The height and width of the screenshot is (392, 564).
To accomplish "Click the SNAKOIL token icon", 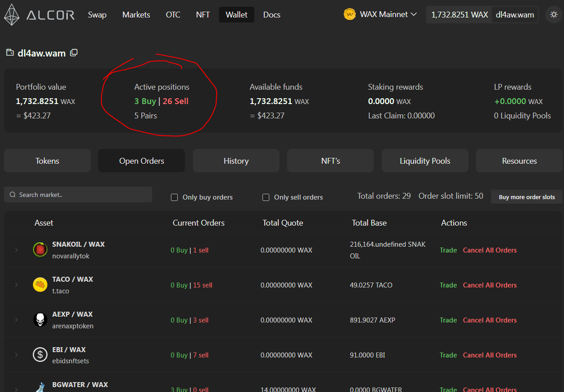I will tap(40, 249).
